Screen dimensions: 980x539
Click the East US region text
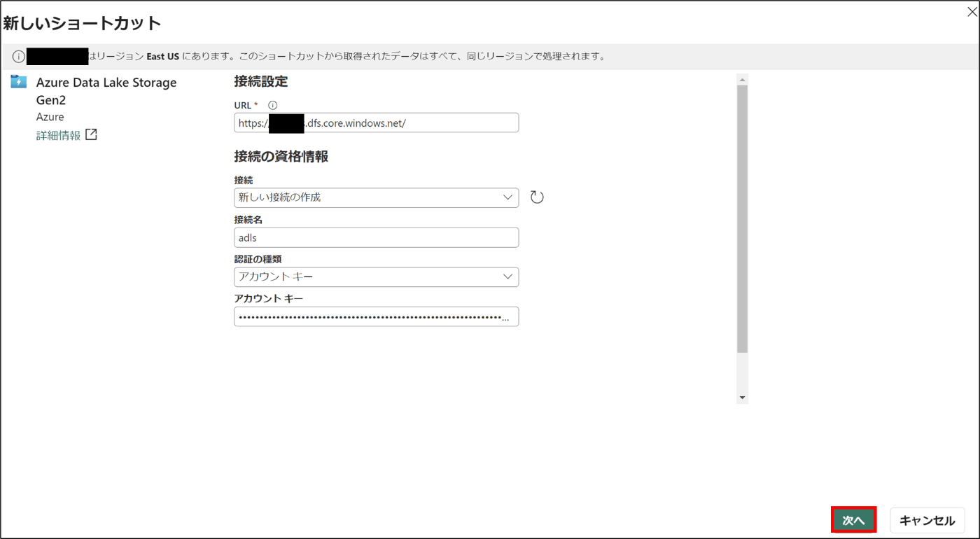point(163,57)
